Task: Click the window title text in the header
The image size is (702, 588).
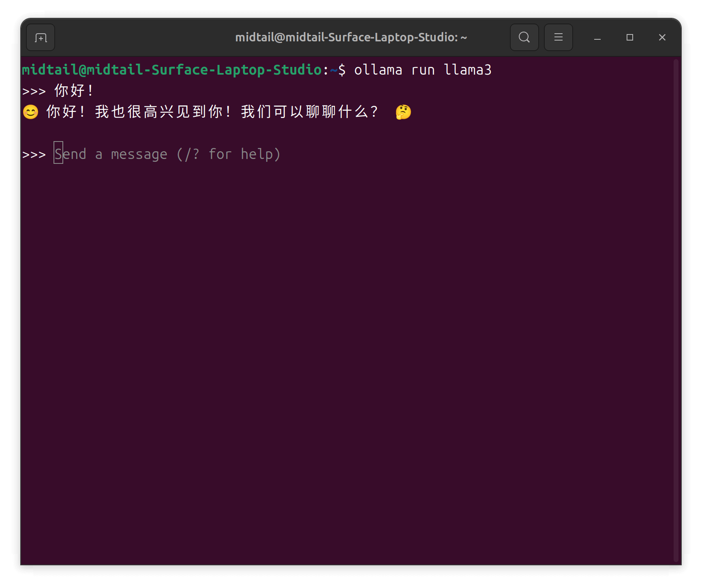Action: pyautogui.click(x=351, y=38)
